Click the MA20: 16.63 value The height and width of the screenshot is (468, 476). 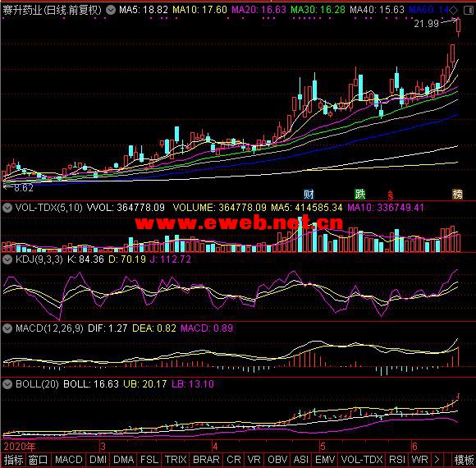pos(259,10)
